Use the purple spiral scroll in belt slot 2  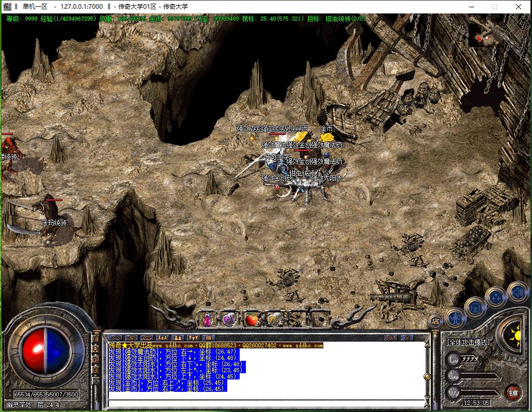pyautogui.click(x=230, y=319)
